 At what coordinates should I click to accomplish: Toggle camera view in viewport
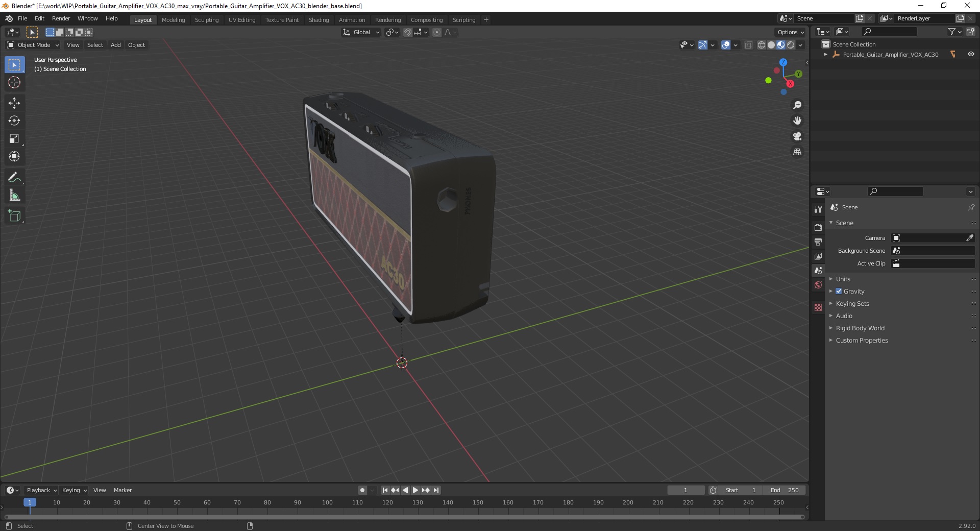point(797,136)
